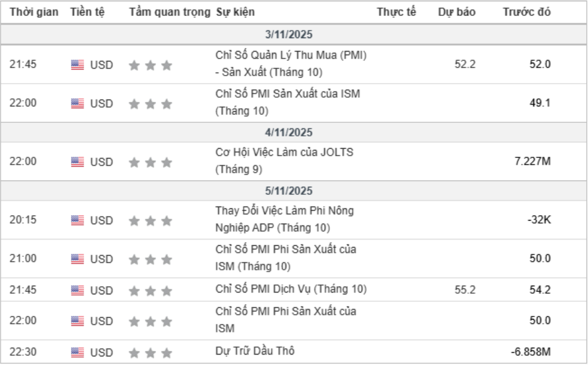The height and width of the screenshot is (365, 588).
Task: Open Chỉ Số PMI Sản Xuất của ISM event
Action: 288,94
